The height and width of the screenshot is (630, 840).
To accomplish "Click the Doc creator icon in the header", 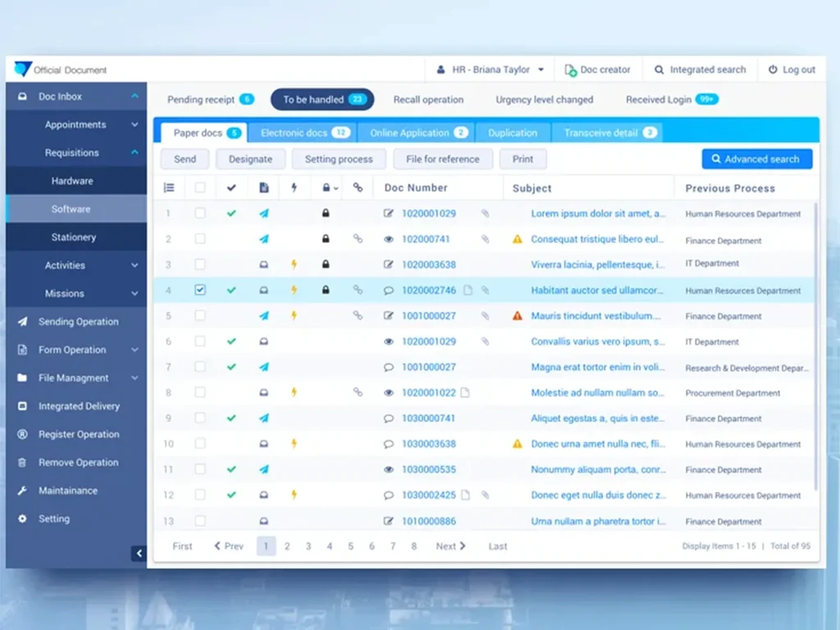I will 571,71.
